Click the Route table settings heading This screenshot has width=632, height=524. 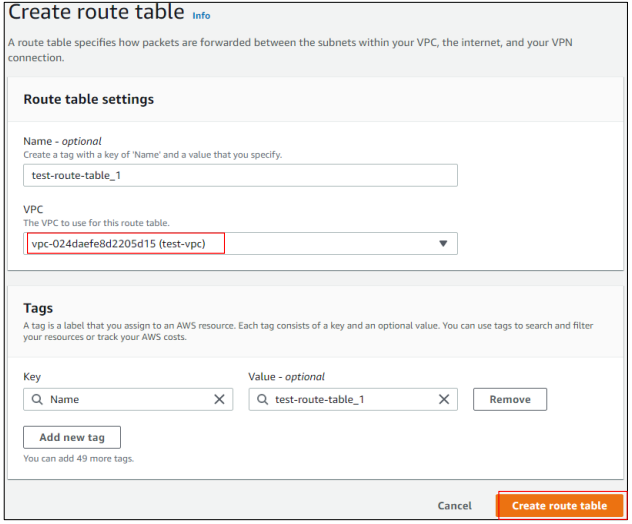(89, 99)
